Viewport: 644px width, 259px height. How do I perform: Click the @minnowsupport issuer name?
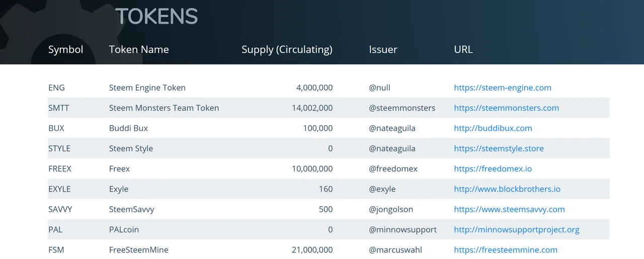point(403,229)
